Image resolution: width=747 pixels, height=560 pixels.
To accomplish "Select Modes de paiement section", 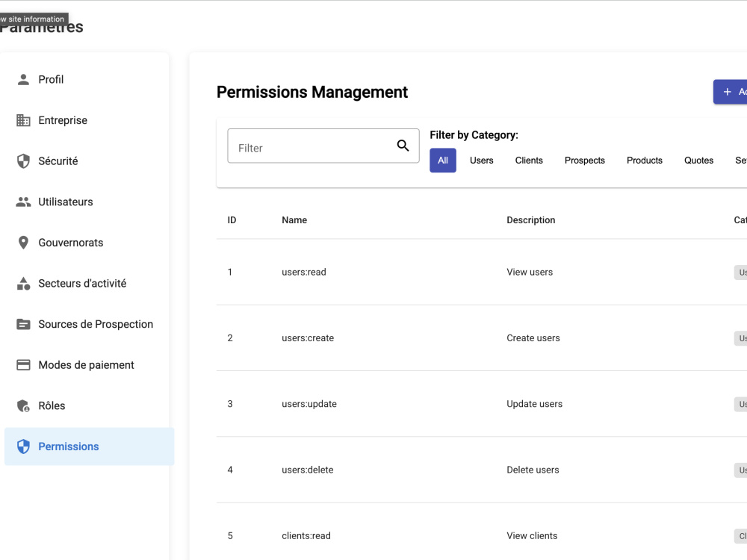I will click(87, 365).
